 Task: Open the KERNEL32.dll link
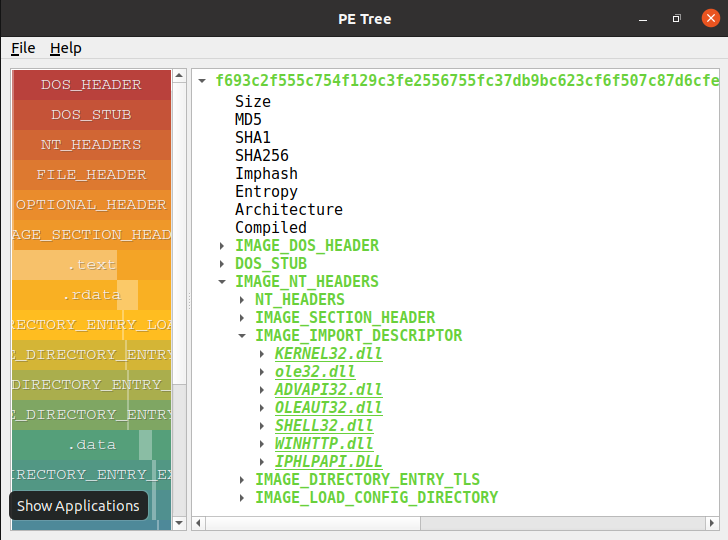(x=329, y=354)
